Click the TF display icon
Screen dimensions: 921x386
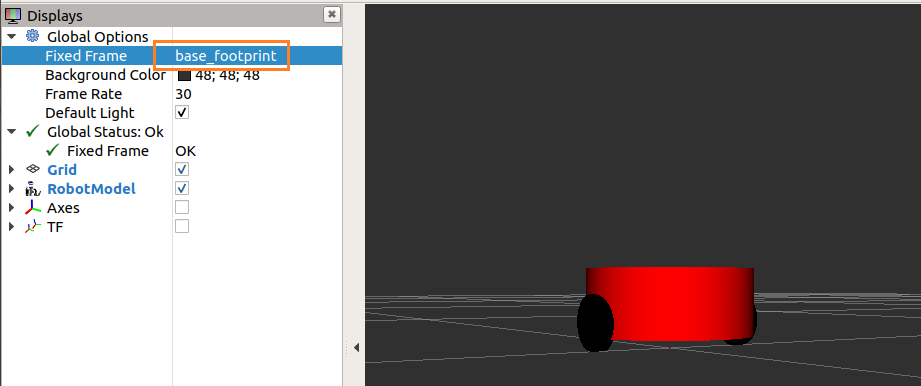point(33,226)
